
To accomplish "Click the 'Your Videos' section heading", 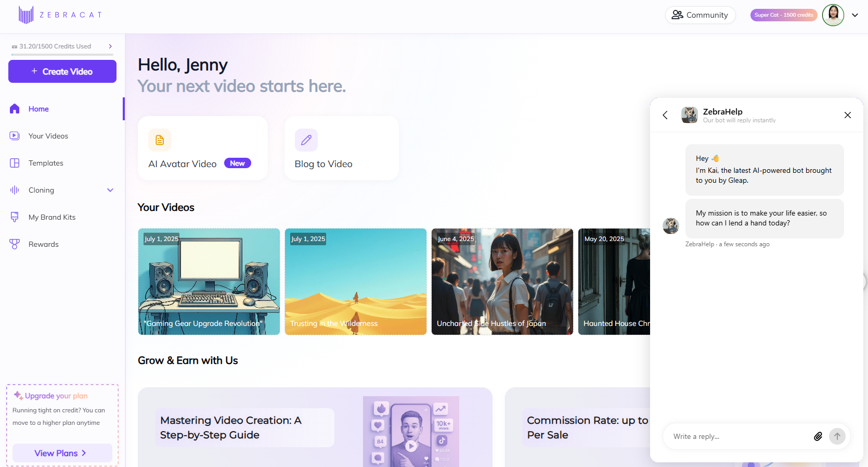I will (x=166, y=207).
